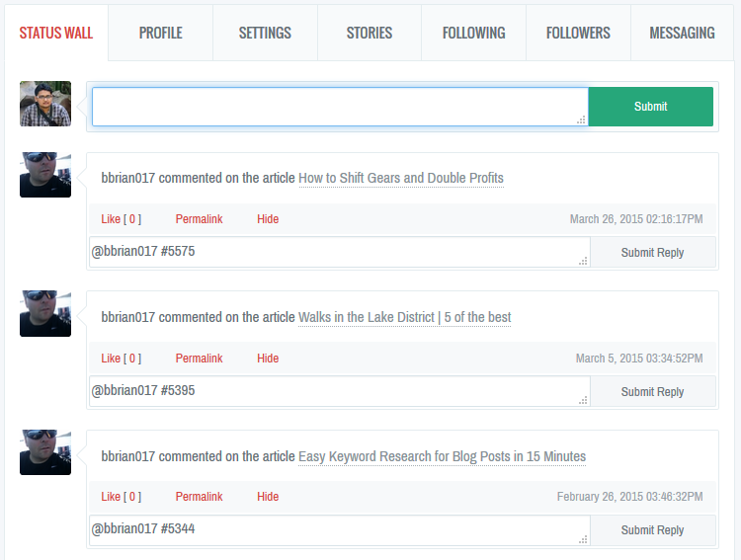This screenshot has height=560, width=741.
Task: Go to the Following tab
Action: (x=473, y=33)
